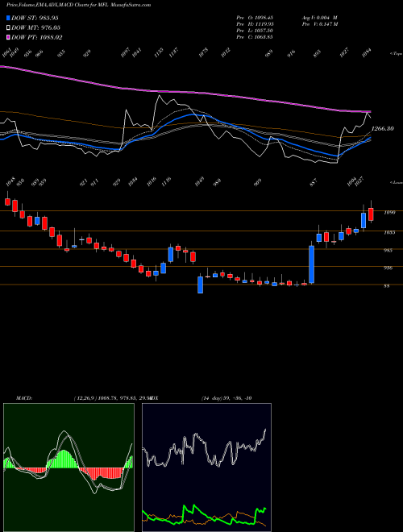Click the MACD (12,26,9) parameters text
Screen dimensions: 403x532
coord(112,398)
